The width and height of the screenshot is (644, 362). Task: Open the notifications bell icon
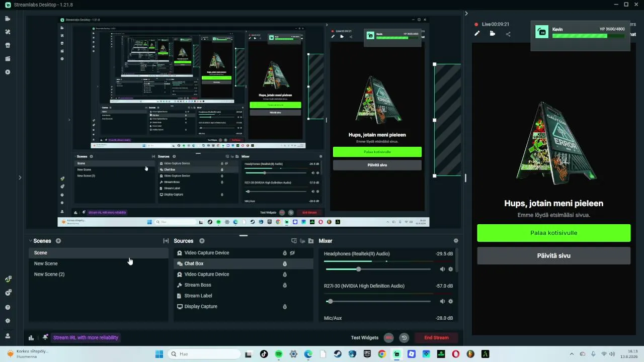tap(45, 337)
